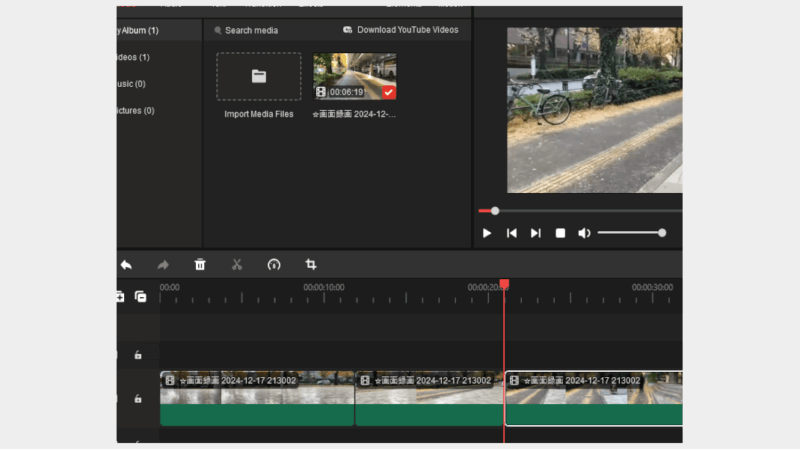Select the imported video thumbnail 00:06:19
800x449 pixels.
click(x=355, y=77)
